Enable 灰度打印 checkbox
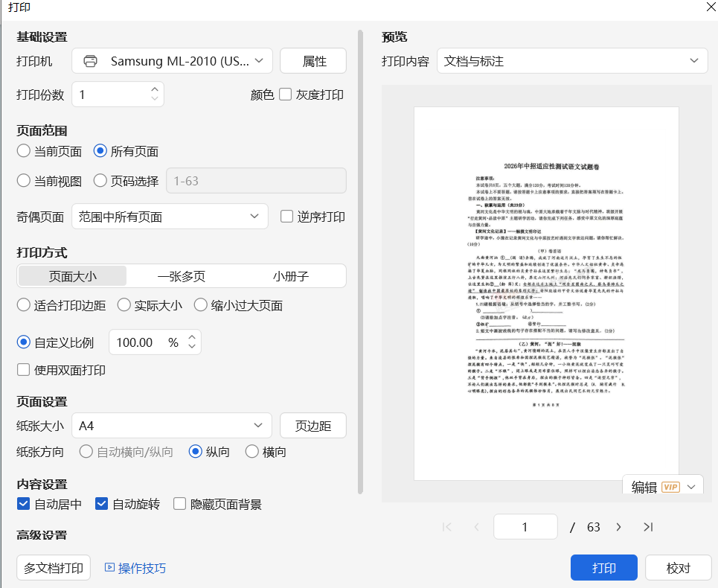 pyautogui.click(x=285, y=95)
